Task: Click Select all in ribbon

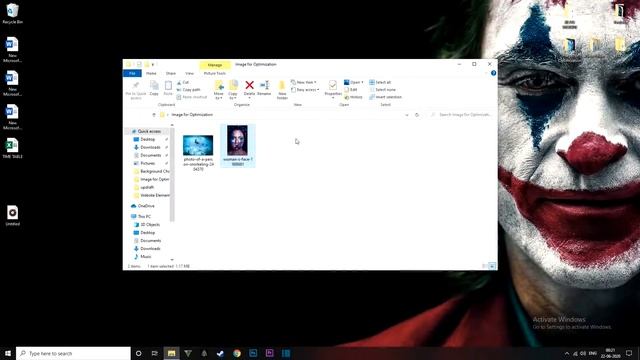Action: pos(380,82)
